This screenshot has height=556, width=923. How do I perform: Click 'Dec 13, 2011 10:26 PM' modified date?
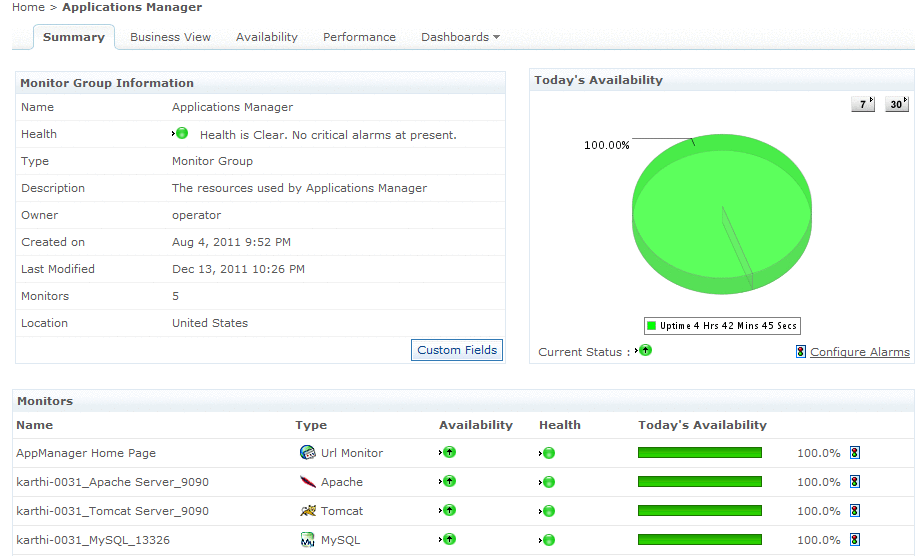coord(238,269)
